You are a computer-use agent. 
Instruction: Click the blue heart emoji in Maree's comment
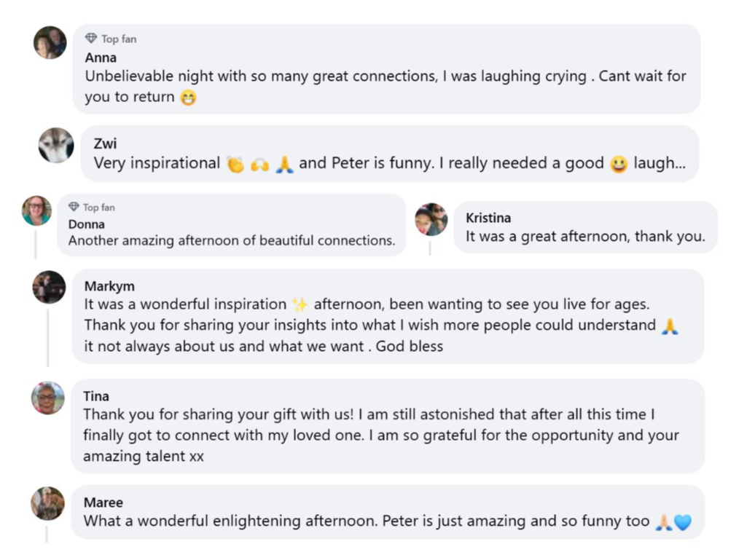tap(683, 522)
